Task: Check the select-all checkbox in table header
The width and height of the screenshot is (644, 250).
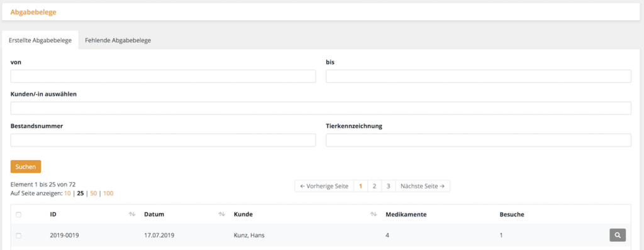Action: pyautogui.click(x=18, y=214)
